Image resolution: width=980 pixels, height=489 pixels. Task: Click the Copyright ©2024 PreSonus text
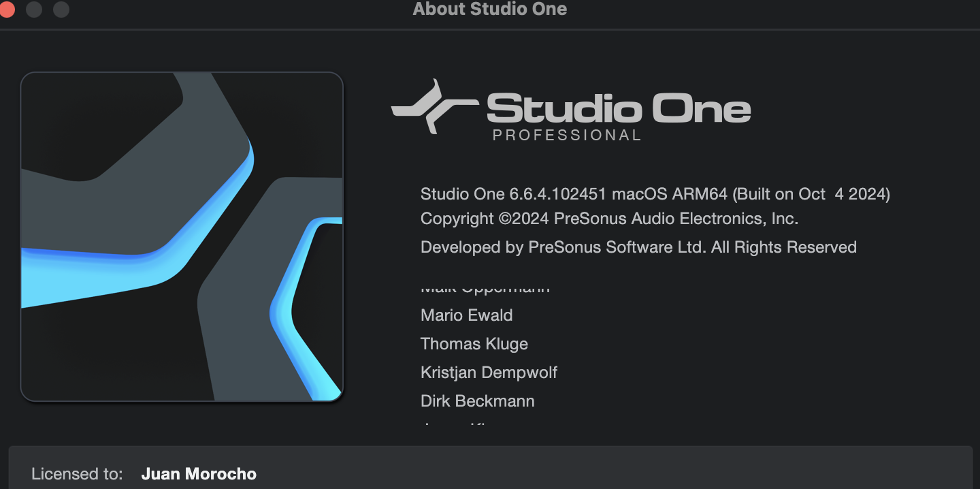[x=609, y=219]
